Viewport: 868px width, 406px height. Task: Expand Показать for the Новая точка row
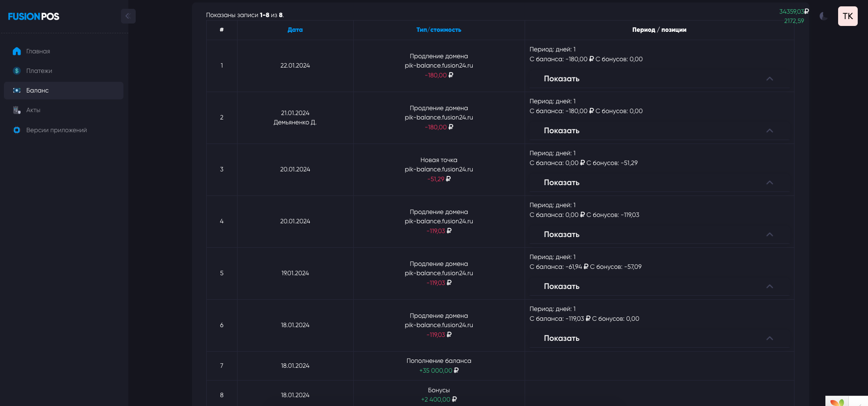(561, 183)
